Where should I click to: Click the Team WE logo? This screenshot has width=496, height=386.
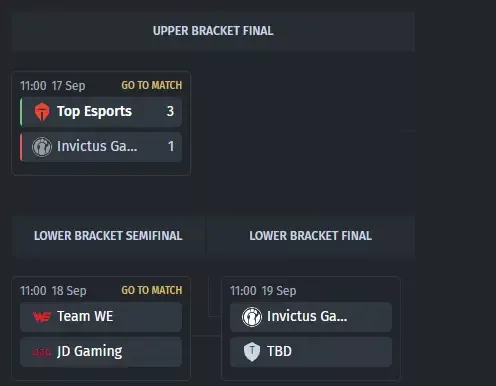tap(42, 317)
